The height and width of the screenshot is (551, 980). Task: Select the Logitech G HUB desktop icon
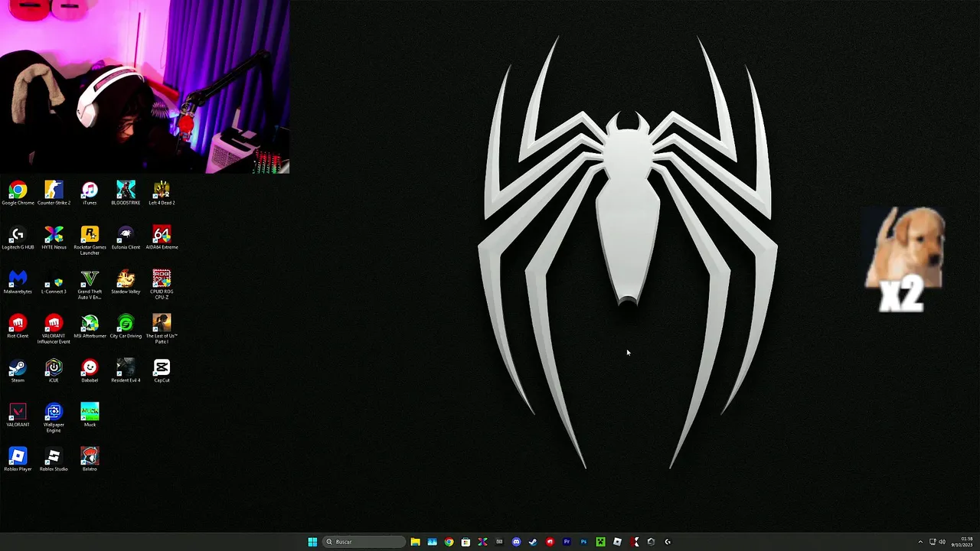[x=18, y=237]
